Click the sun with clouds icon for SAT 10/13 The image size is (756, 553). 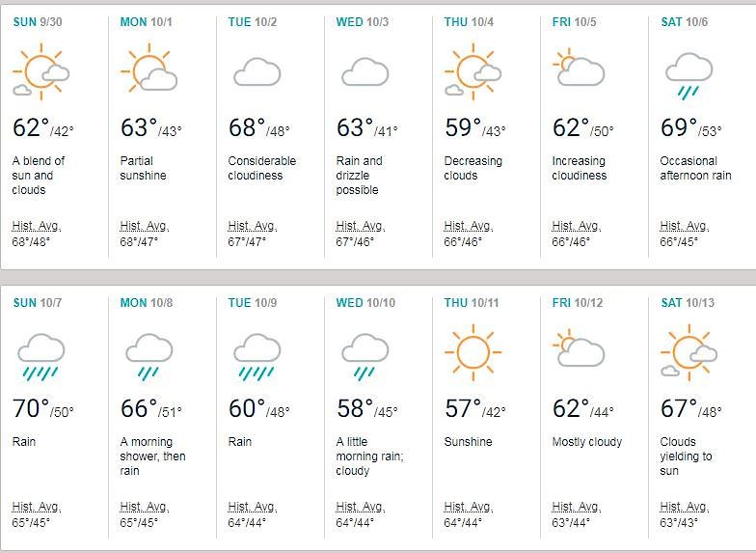pyautogui.click(x=688, y=352)
